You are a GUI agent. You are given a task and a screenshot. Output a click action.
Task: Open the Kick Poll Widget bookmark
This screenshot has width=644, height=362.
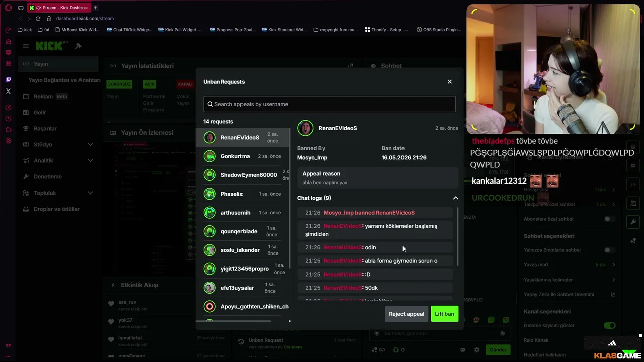coord(180,30)
